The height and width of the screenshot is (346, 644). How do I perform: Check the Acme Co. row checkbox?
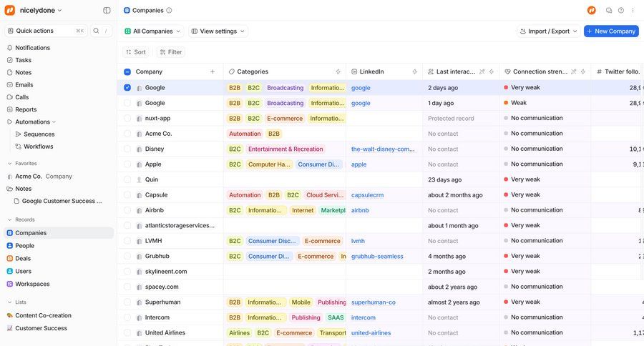click(127, 134)
